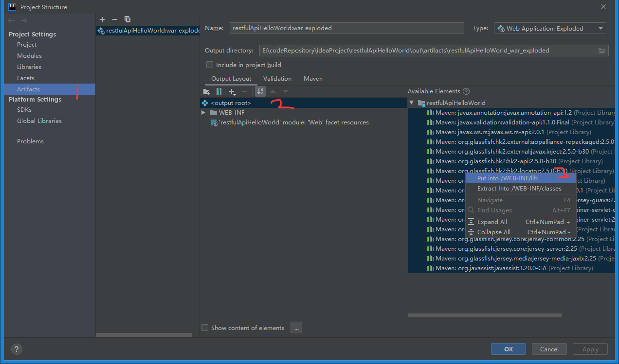Viewport: 619px width, 364px height.
Task: Select Maven jersey-media-jaxb:2.25 row
Action: pyautogui.click(x=511, y=259)
